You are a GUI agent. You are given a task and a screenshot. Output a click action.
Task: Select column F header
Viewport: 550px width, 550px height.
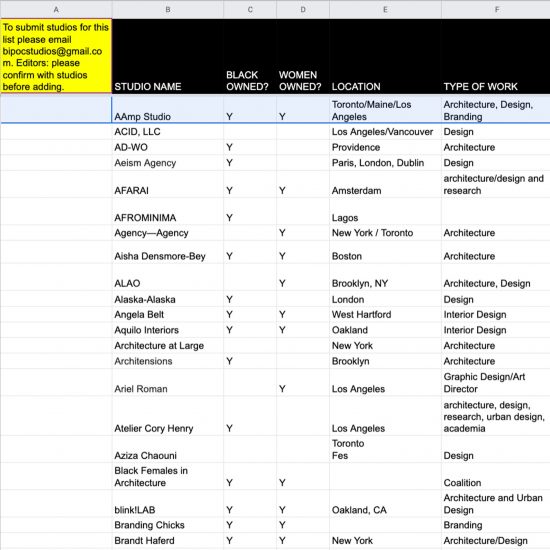coord(496,9)
